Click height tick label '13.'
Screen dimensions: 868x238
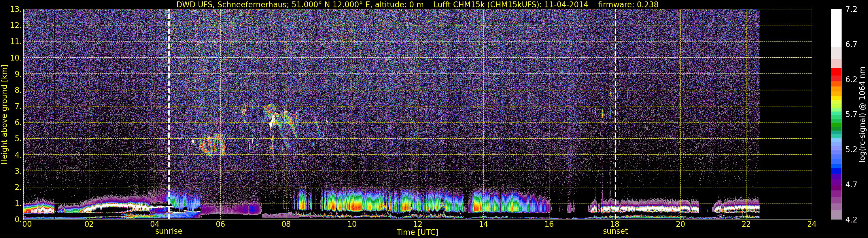click(16, 10)
